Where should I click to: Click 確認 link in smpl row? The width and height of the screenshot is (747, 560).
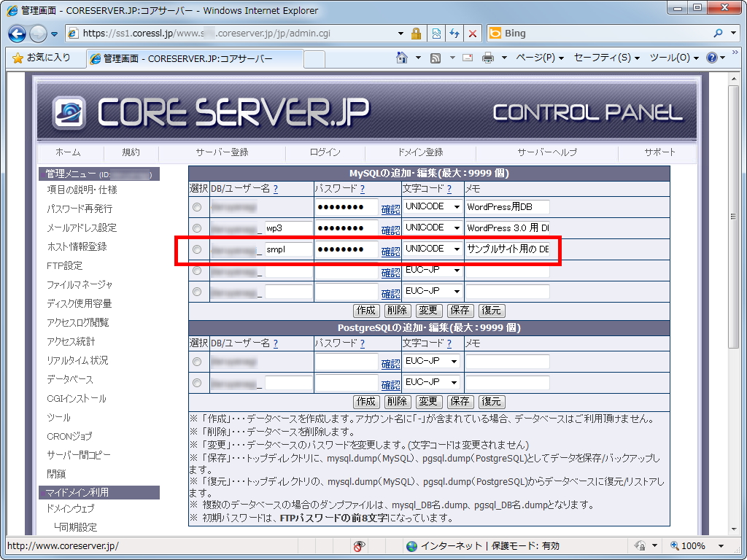pos(391,252)
